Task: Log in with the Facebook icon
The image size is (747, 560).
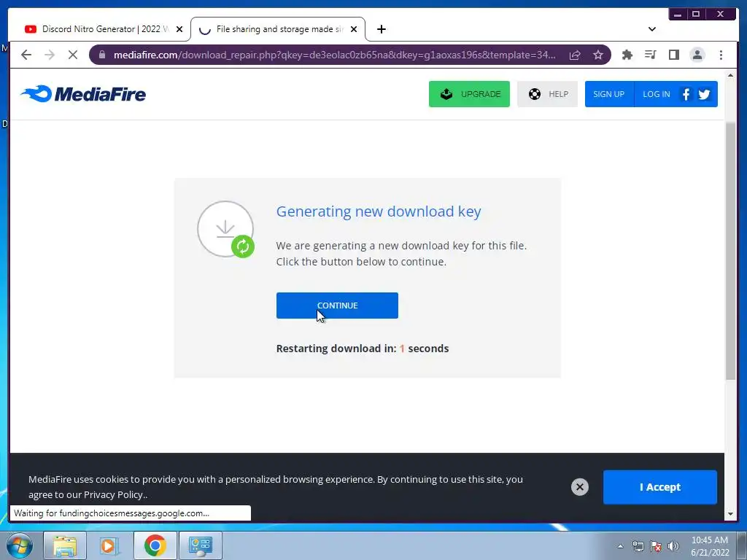Action: click(686, 94)
